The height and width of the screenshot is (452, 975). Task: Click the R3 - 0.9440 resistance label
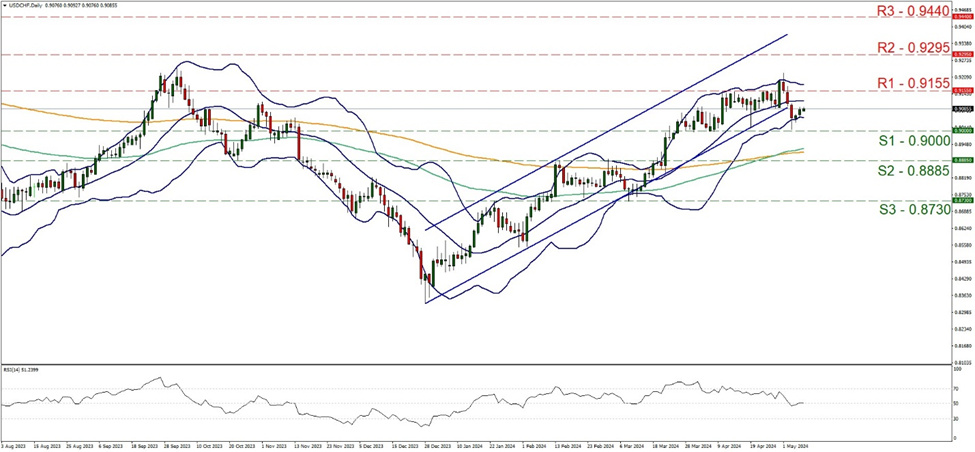coord(915,9)
